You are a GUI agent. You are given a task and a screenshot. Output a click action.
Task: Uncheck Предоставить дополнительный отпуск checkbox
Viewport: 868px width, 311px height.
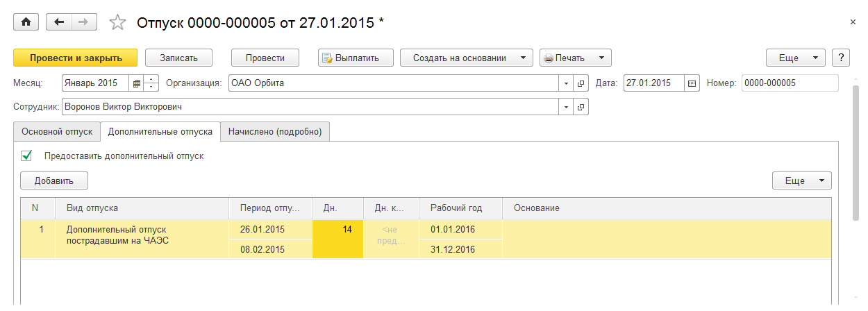[27, 156]
